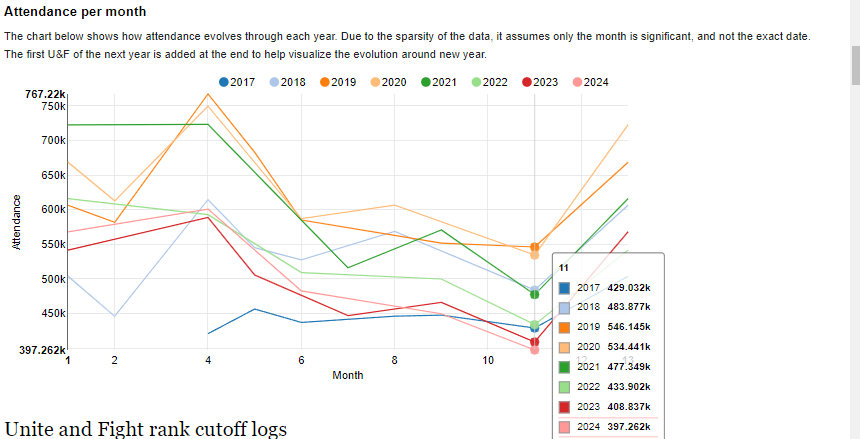Click the 429.032k value in tooltip

pos(629,288)
